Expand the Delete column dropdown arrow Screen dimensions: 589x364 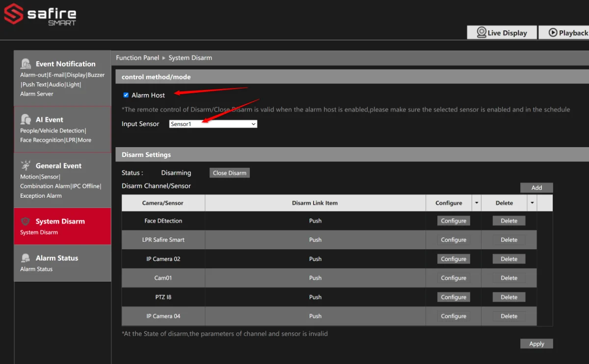coord(532,203)
